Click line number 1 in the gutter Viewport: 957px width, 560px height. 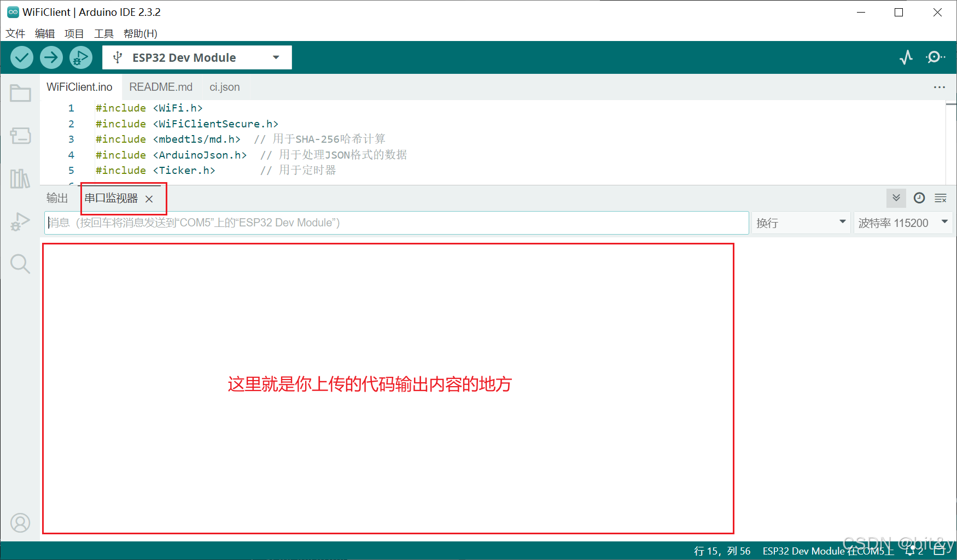71,108
